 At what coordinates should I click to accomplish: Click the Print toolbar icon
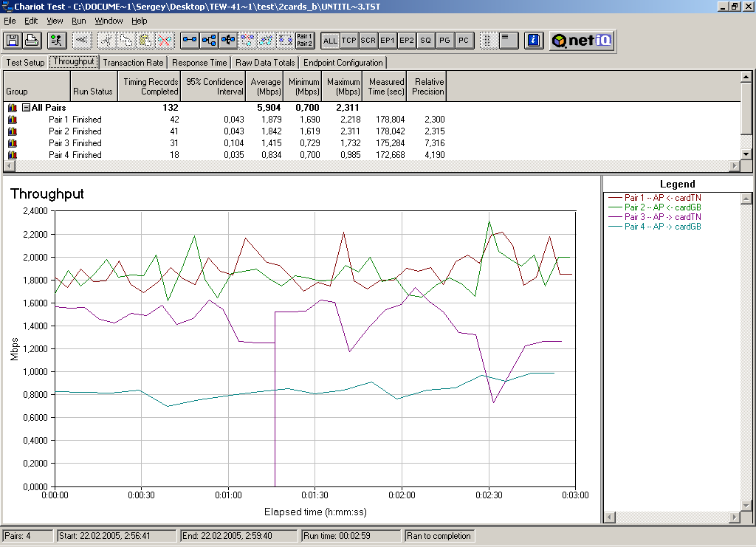32,41
